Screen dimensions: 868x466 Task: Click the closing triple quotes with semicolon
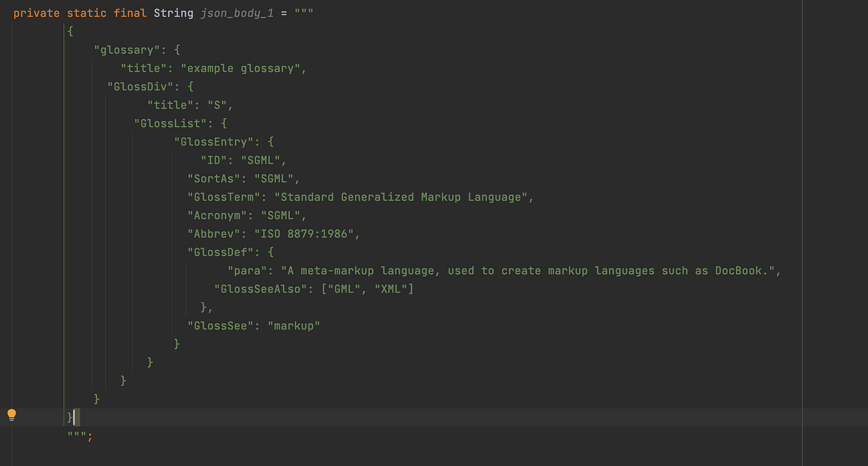coord(80,436)
